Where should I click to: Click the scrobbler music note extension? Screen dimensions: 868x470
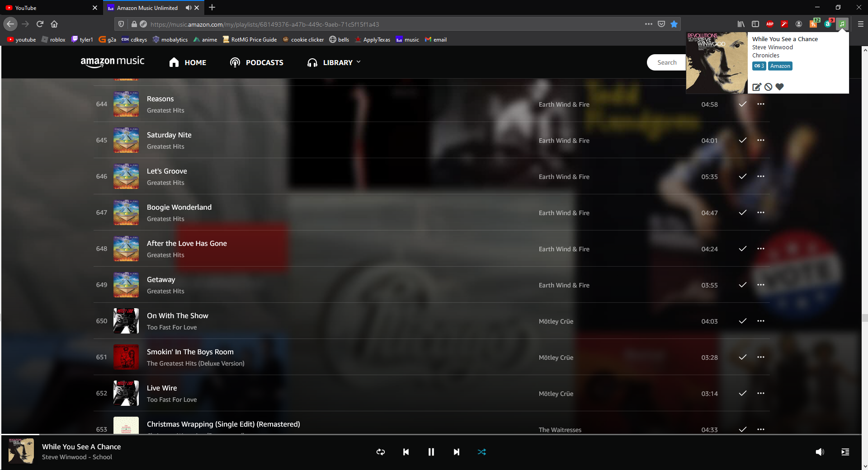pyautogui.click(x=842, y=24)
